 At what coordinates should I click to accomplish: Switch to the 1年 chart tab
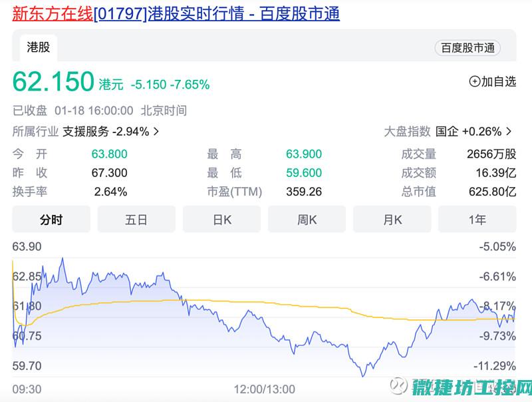(x=477, y=220)
